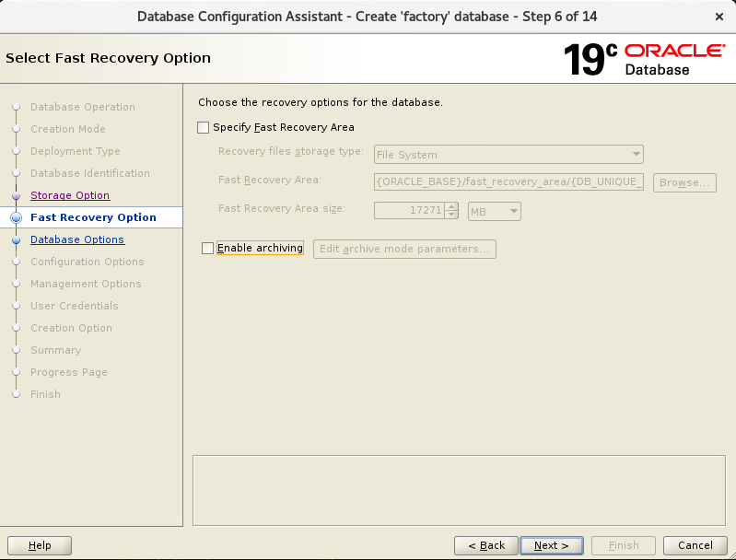736x560 pixels.
Task: Tick the Enable archiving checkbox
Action: [207, 249]
